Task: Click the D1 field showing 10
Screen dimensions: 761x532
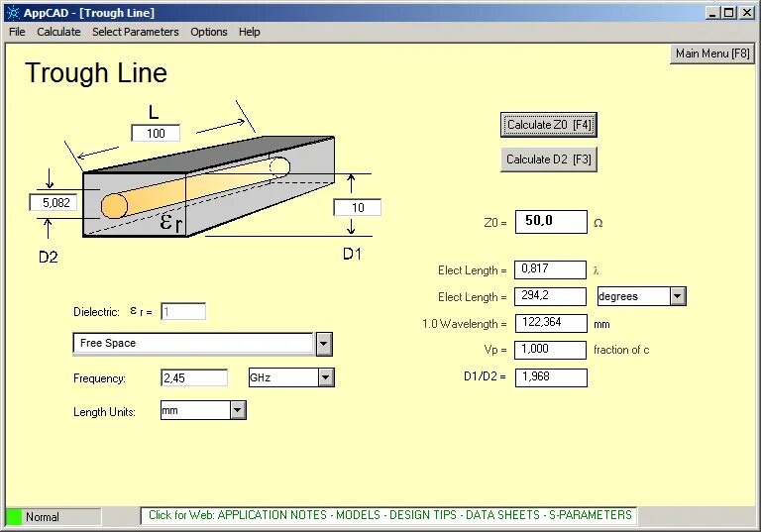Action: tap(357, 207)
